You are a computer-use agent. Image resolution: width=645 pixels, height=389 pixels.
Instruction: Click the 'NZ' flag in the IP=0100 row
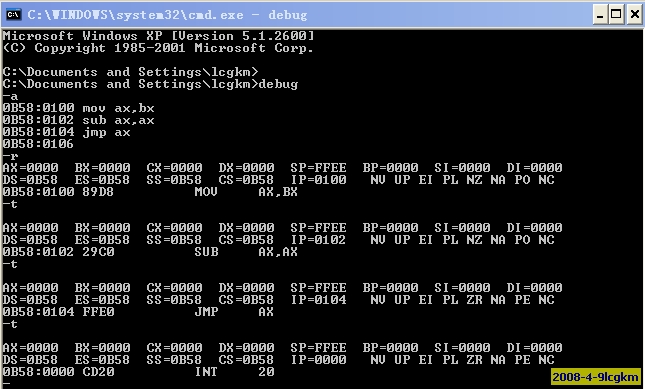coord(474,180)
